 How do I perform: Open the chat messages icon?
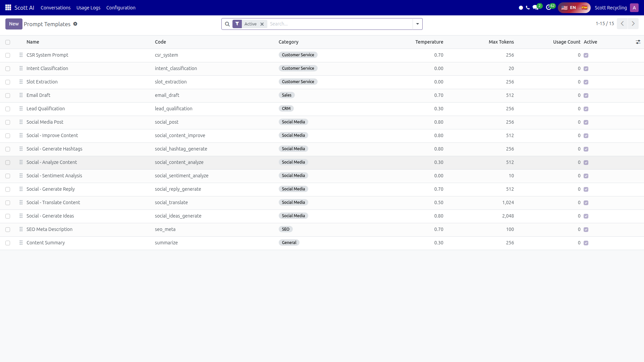pos(535,7)
